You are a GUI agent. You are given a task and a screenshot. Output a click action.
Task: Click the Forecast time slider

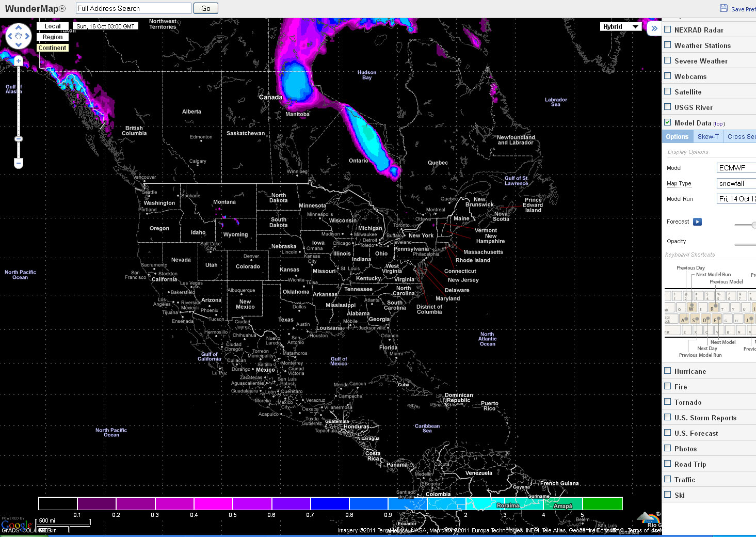tap(745, 225)
